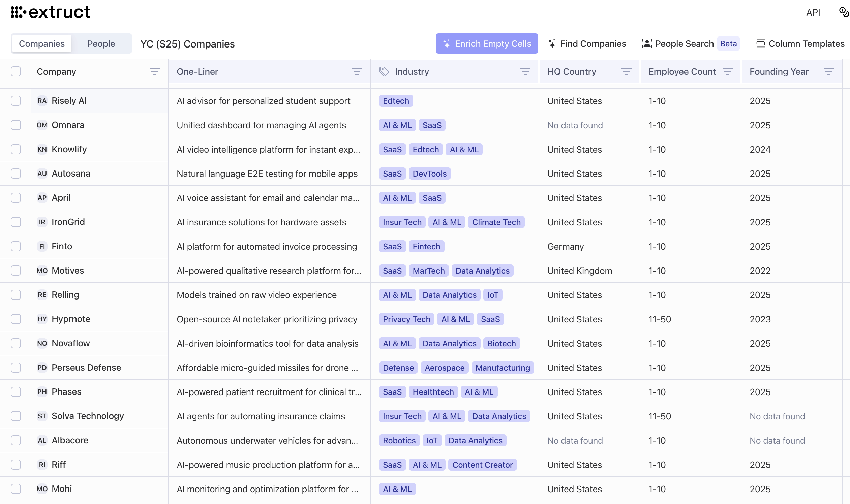Click the People Search person icon

[647, 43]
